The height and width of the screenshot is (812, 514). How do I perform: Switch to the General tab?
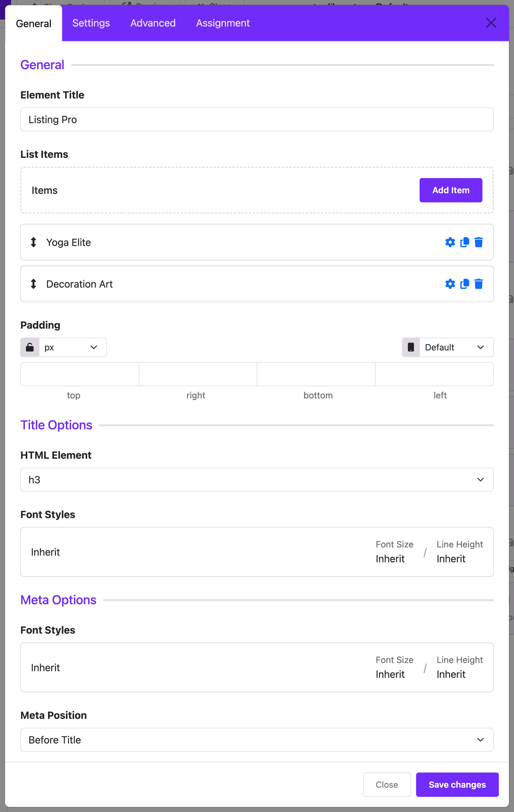click(34, 24)
